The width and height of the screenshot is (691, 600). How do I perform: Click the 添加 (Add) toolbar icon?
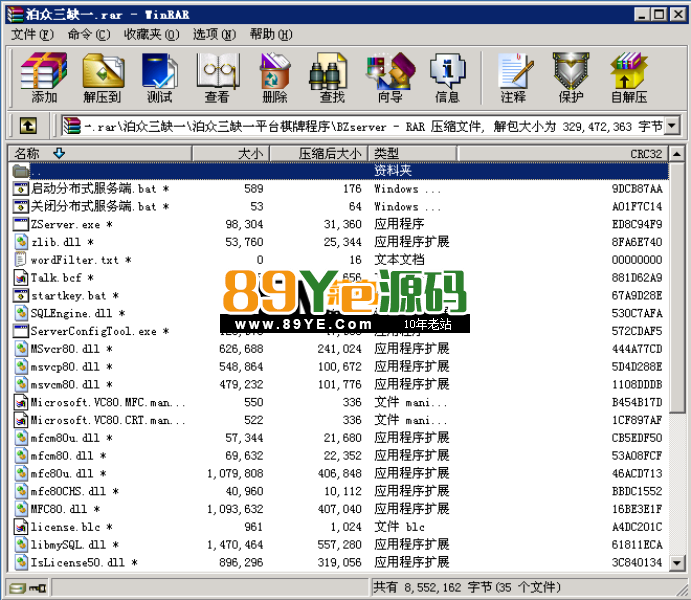(x=44, y=78)
